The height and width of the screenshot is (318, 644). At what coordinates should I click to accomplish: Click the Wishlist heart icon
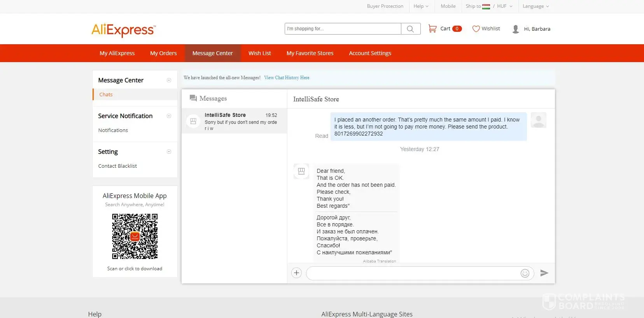coord(476,29)
